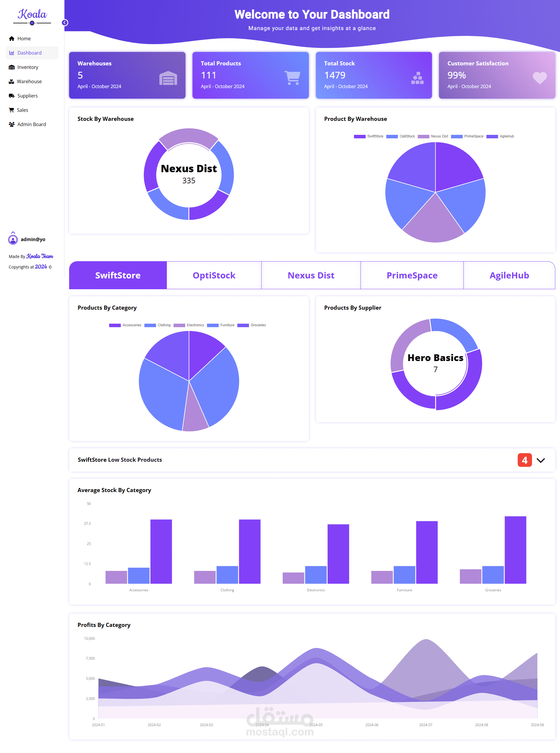Click the heart icon on Customer Satisfaction card
Viewport: 560px width, 753px height.
[539, 78]
